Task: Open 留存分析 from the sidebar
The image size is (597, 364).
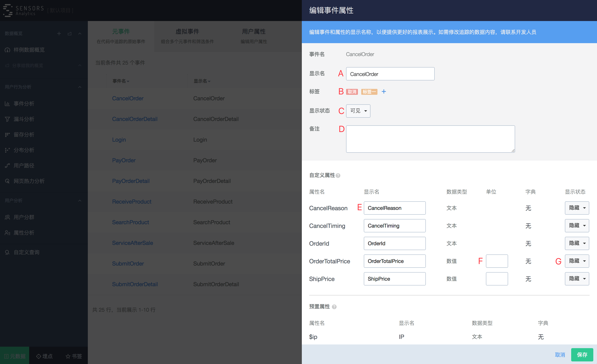Action: point(24,135)
